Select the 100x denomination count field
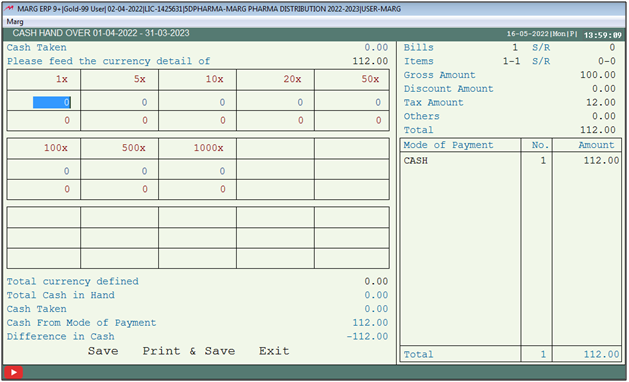Screen dimensions: 629x382 [x=44, y=171]
